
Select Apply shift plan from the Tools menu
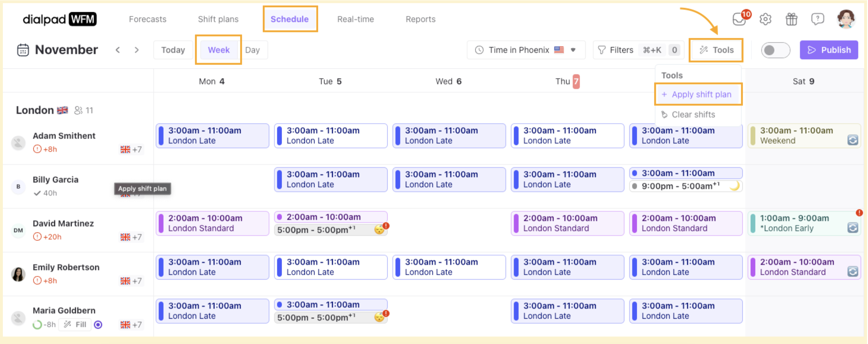698,94
